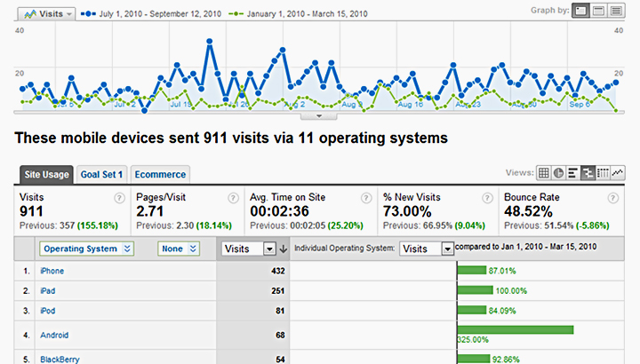Viewport: 640px width, 364px height.
Task: Click Android visits count 68
Action: (280, 335)
